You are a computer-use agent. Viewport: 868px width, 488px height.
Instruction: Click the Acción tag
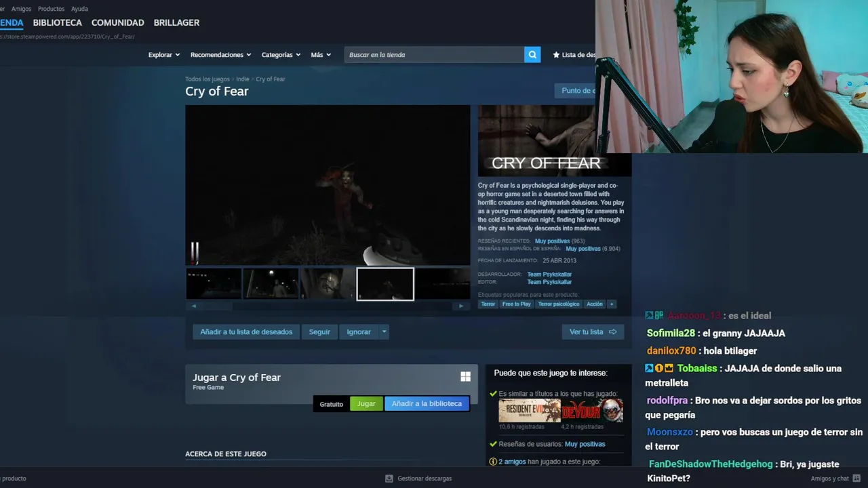[x=595, y=304]
